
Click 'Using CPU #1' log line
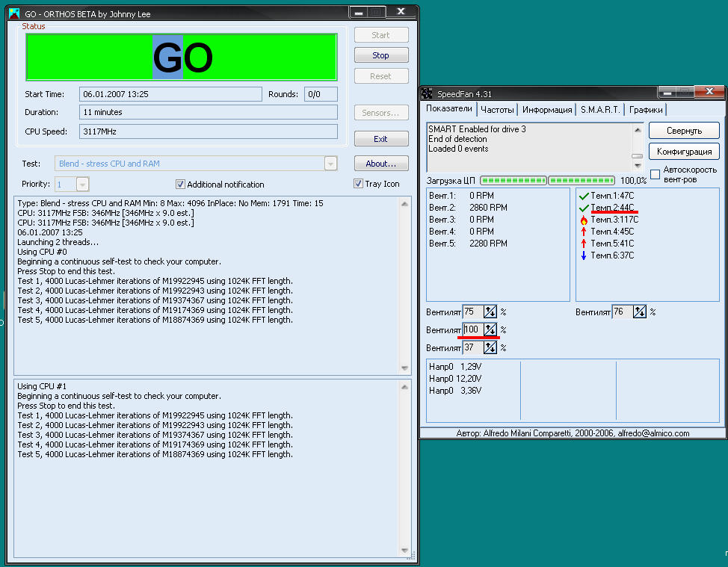[42, 386]
